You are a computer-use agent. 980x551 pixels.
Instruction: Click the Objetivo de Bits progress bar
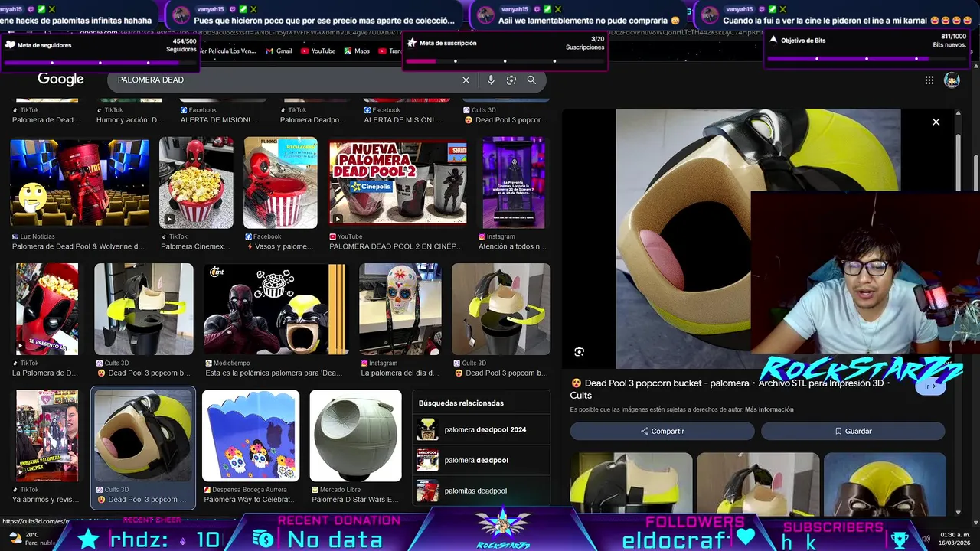point(867,58)
